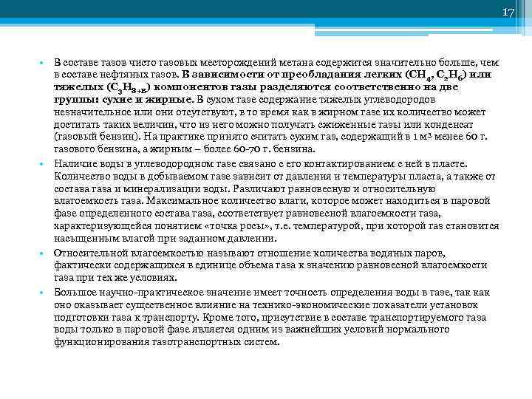Click the text "газа при тех же условиях."
This screenshot has width=532, height=399.
[x=115, y=278]
